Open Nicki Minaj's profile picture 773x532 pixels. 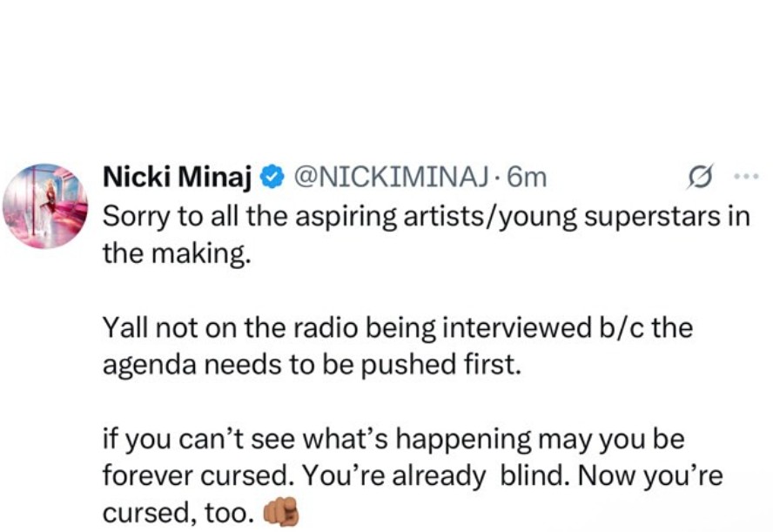tap(44, 205)
